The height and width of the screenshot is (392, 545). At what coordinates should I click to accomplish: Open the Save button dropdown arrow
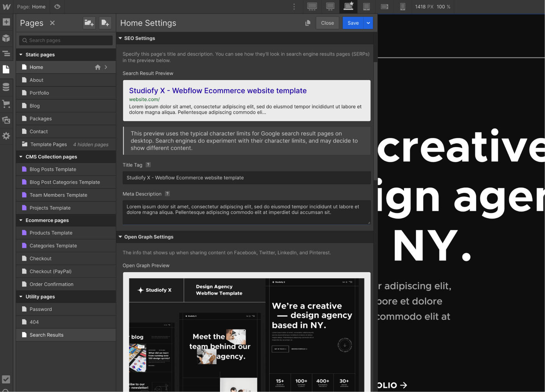[x=368, y=23]
